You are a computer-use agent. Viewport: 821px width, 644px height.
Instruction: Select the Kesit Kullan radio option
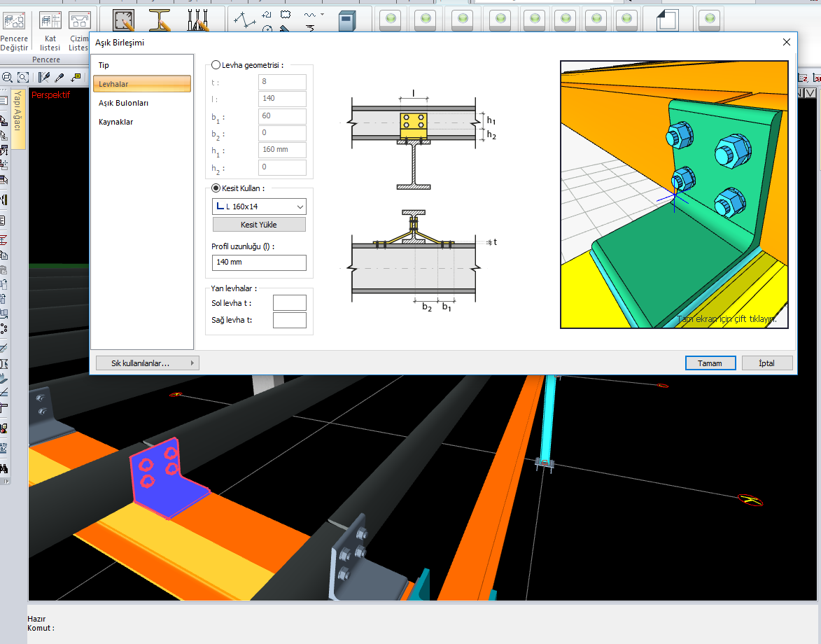pos(216,188)
